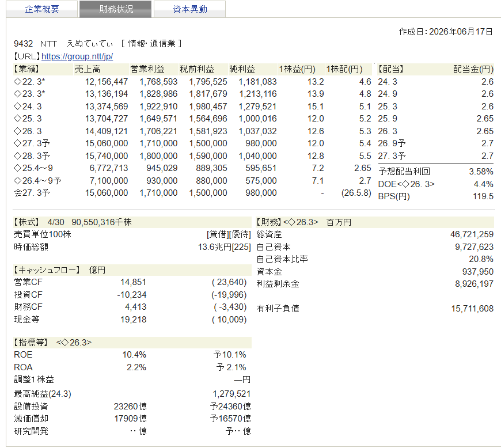Viewport: 501px width, 448px height.
Task: Click the 売買単位100株 text
Action: (43, 234)
